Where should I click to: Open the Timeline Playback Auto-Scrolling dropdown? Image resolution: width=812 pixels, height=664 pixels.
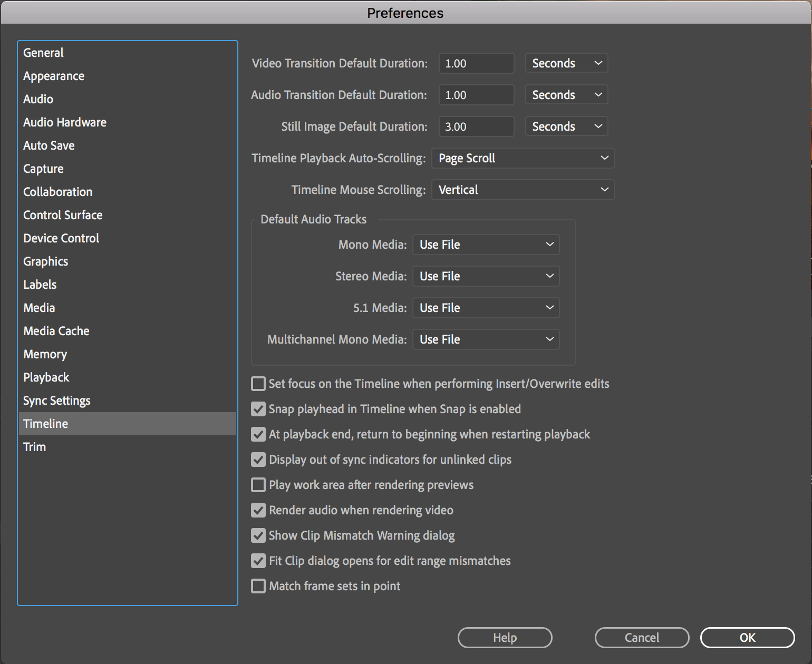(522, 158)
